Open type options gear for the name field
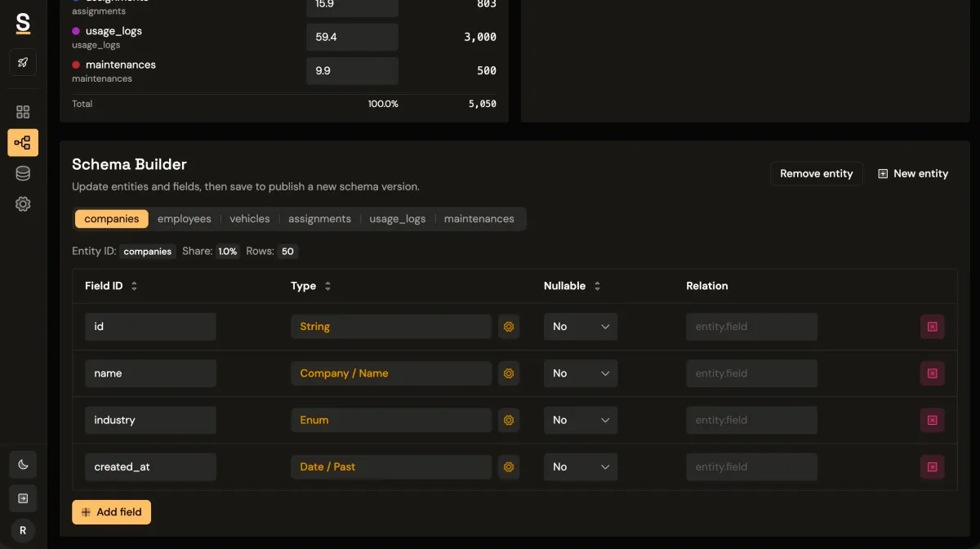Viewport: 980px width, 549px height. pos(508,373)
